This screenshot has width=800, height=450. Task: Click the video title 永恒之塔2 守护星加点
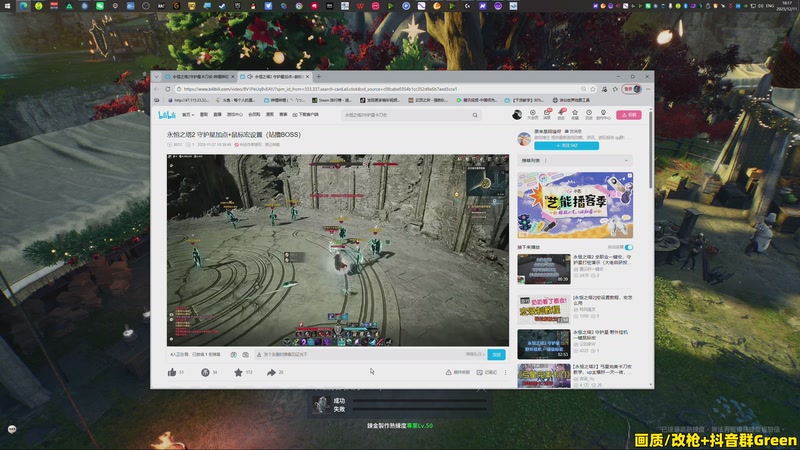tap(234, 135)
